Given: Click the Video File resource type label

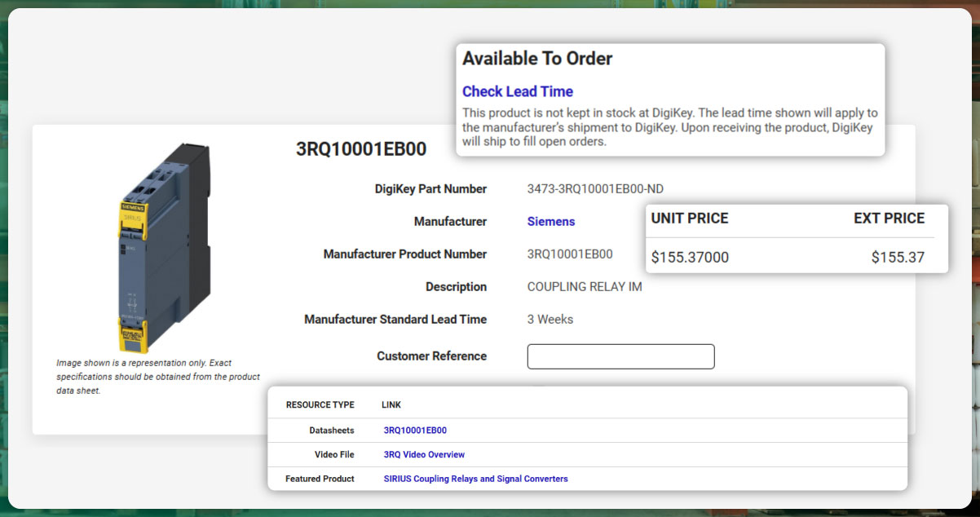Looking at the screenshot, I should coord(334,454).
